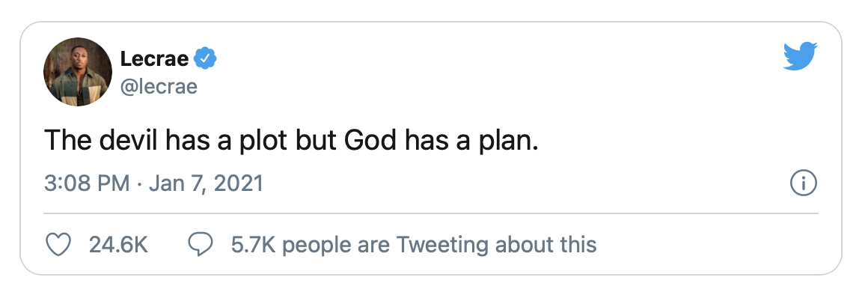
Task: Click the Twitter bird logo
Action: click(x=801, y=57)
